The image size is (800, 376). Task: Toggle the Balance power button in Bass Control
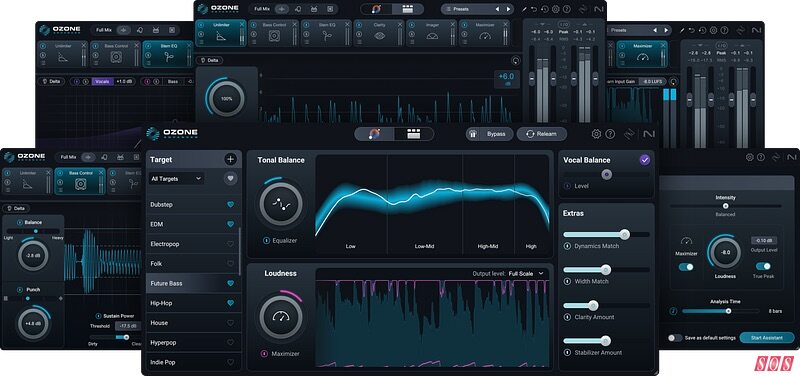[20, 222]
